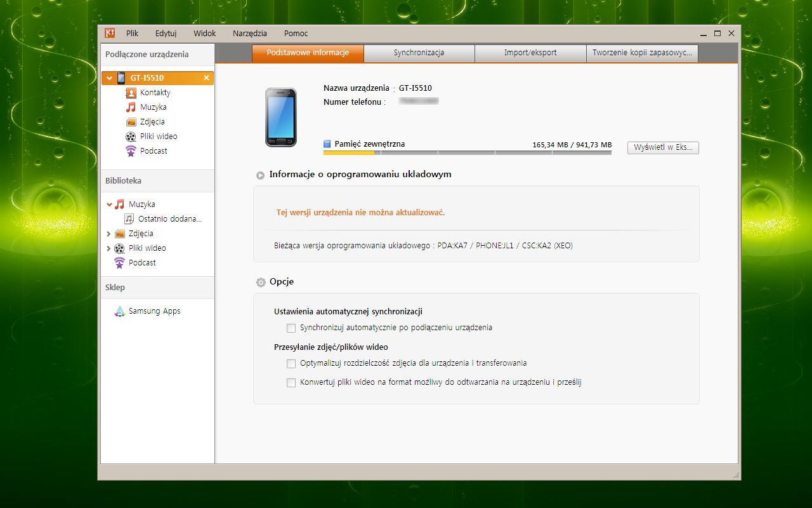The width and height of the screenshot is (812, 508).
Task: Click the 'Tej wersji urządzenia nie można aktualizować' message
Action: click(360, 213)
